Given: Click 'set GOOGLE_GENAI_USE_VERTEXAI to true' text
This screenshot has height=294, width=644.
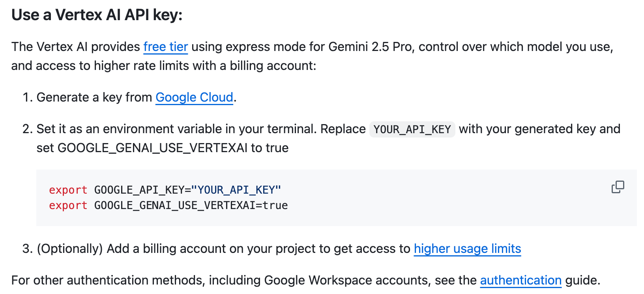Looking at the screenshot, I should coord(163,148).
